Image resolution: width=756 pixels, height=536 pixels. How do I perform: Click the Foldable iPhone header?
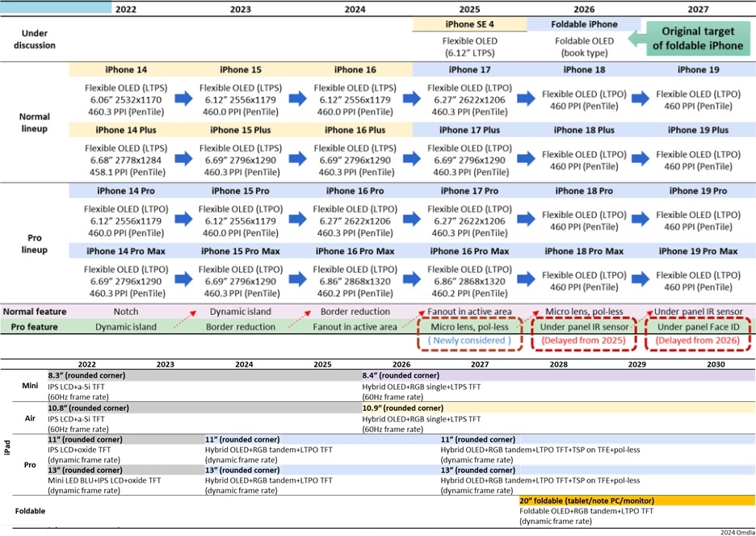pyautogui.click(x=582, y=24)
